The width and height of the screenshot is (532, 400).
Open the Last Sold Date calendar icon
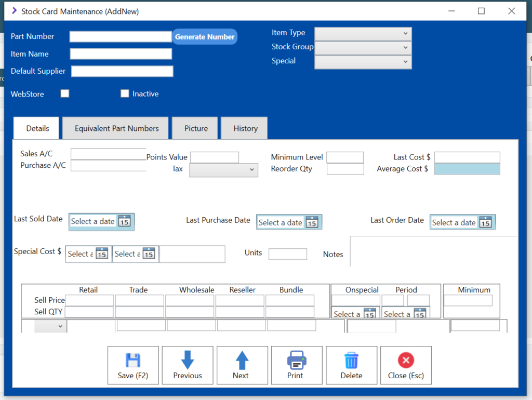point(124,221)
